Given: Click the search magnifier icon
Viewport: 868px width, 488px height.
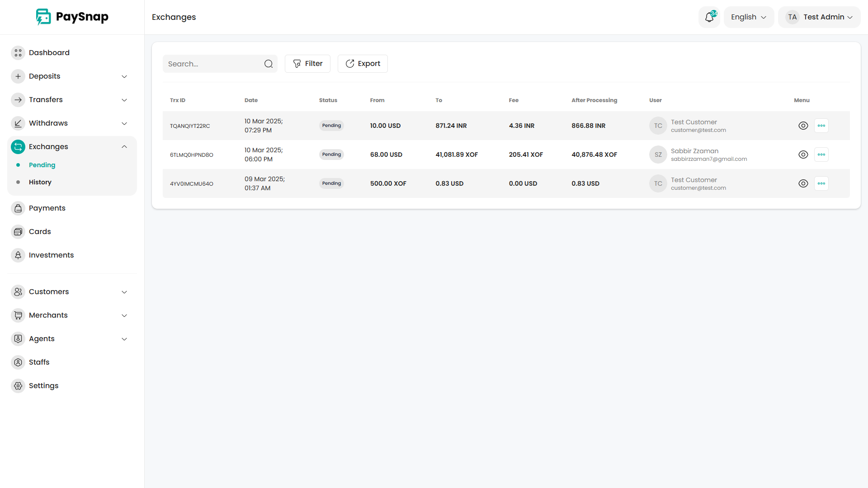Looking at the screenshot, I should 269,64.
